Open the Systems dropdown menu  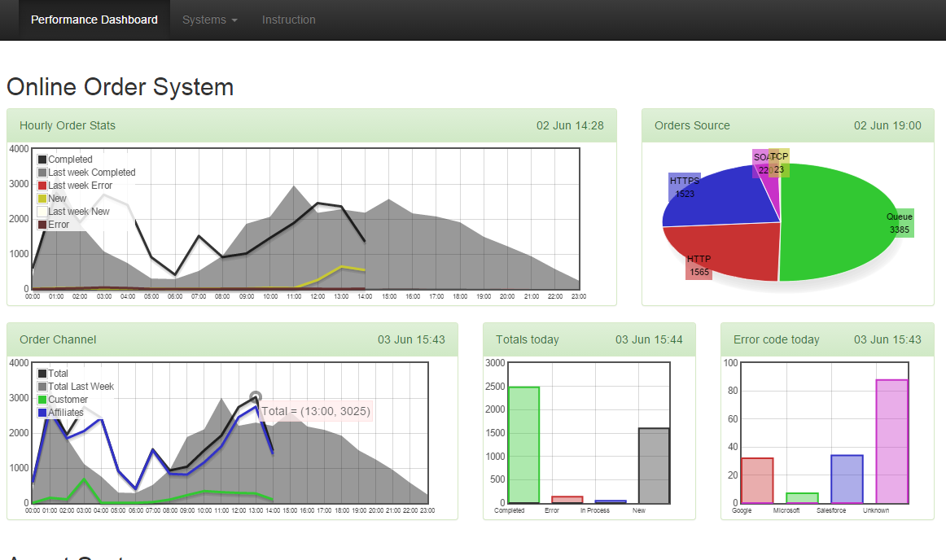coord(209,20)
